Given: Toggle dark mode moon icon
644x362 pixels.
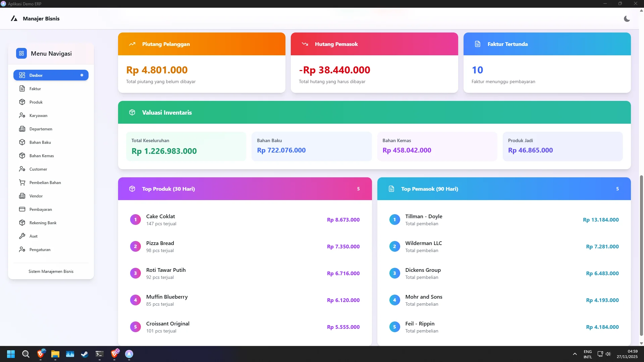Looking at the screenshot, I should [627, 19].
